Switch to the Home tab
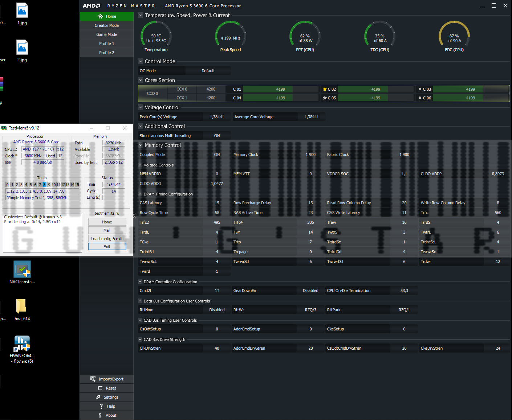This screenshot has width=512, height=420. (107, 16)
